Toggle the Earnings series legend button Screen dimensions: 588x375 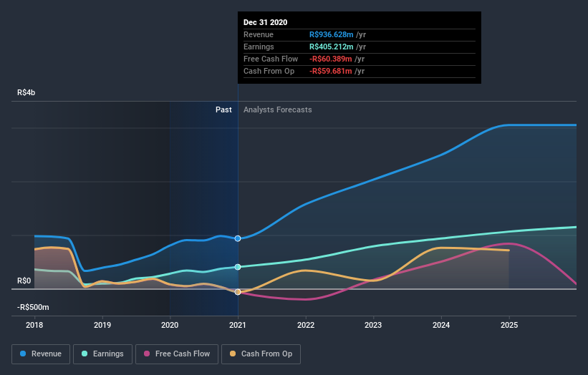tap(102, 354)
